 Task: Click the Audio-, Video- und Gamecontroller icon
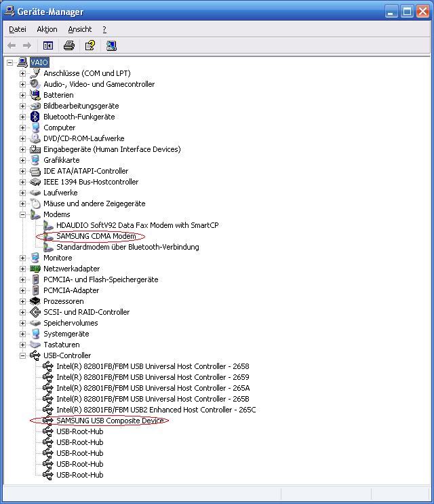[35, 84]
